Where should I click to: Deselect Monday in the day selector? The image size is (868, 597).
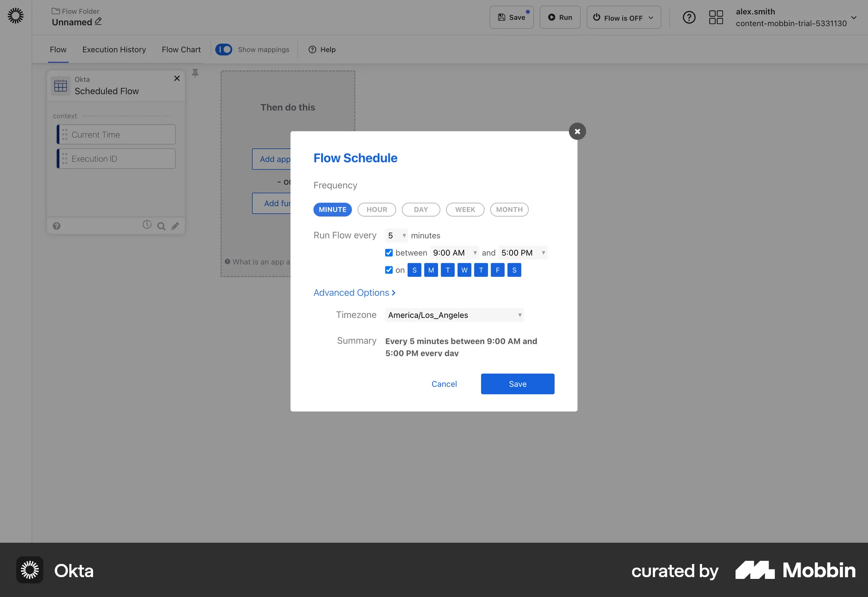tap(431, 270)
